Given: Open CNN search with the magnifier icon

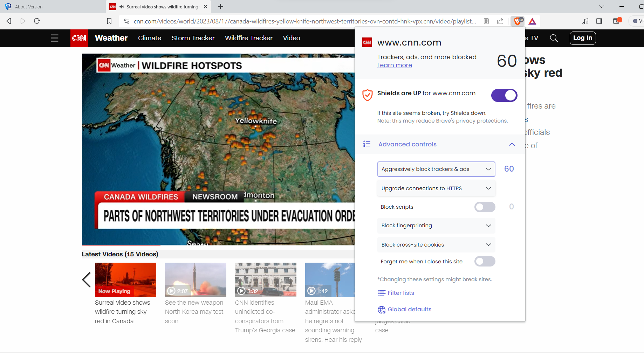Looking at the screenshot, I should click(554, 38).
